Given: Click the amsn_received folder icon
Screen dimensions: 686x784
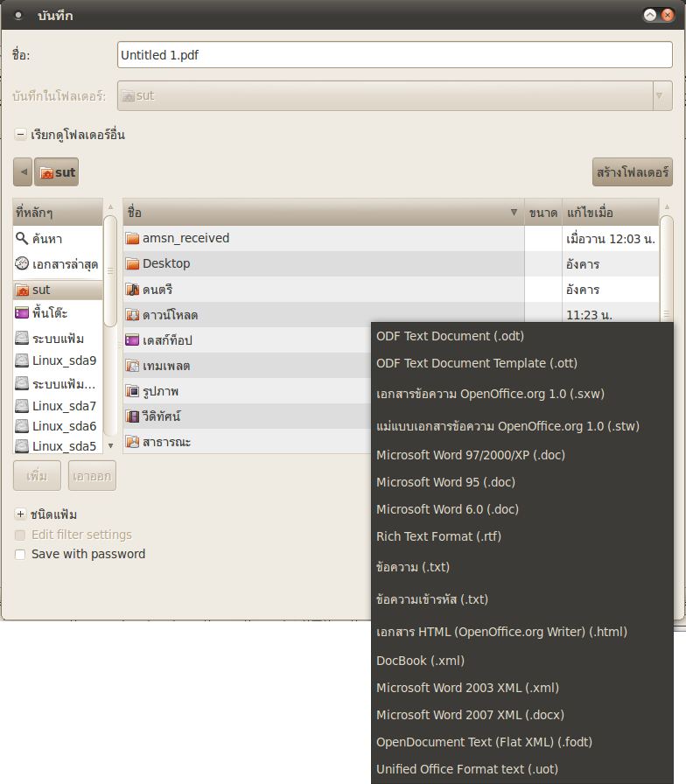Looking at the screenshot, I should point(132,238).
